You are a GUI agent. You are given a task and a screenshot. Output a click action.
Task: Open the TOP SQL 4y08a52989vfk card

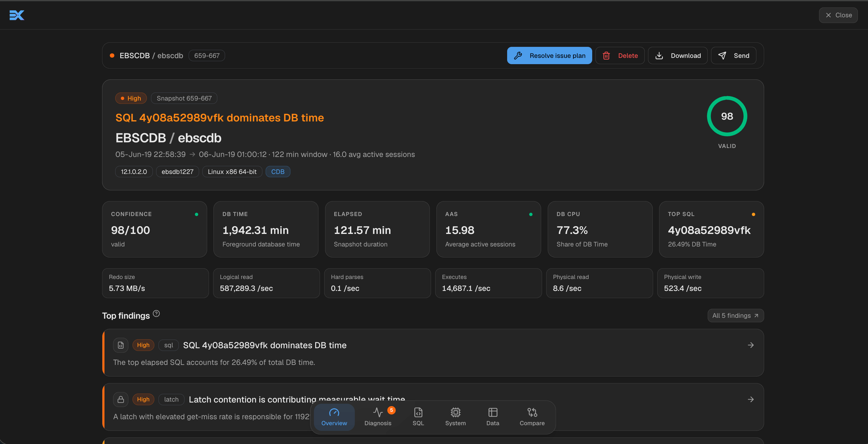[x=711, y=229]
